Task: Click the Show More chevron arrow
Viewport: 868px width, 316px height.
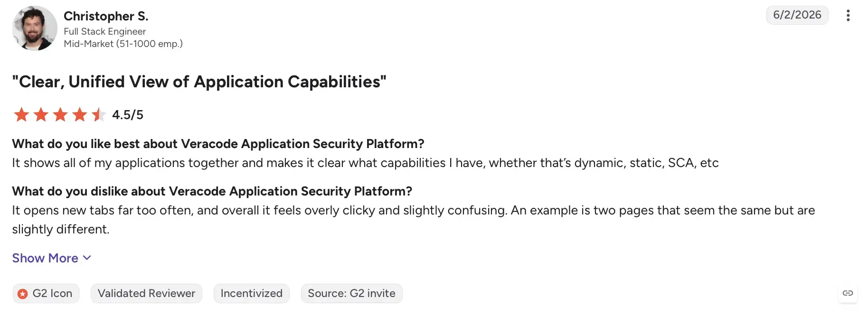Action: pos(87,258)
